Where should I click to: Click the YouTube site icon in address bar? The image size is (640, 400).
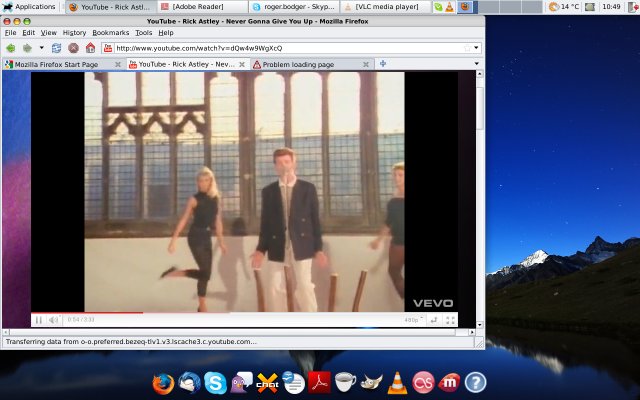coord(108,48)
